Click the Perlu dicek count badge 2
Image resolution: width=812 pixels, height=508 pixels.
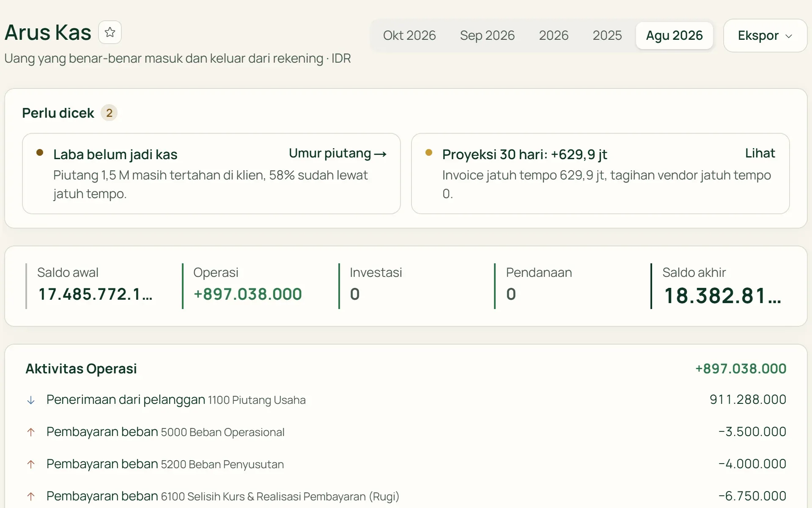click(109, 113)
